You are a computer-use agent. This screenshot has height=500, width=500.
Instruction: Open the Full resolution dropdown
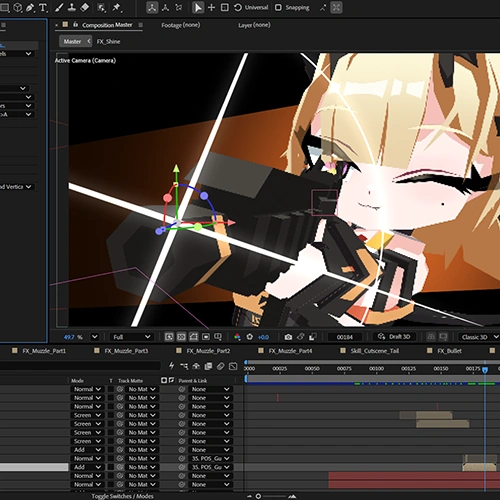(x=131, y=337)
